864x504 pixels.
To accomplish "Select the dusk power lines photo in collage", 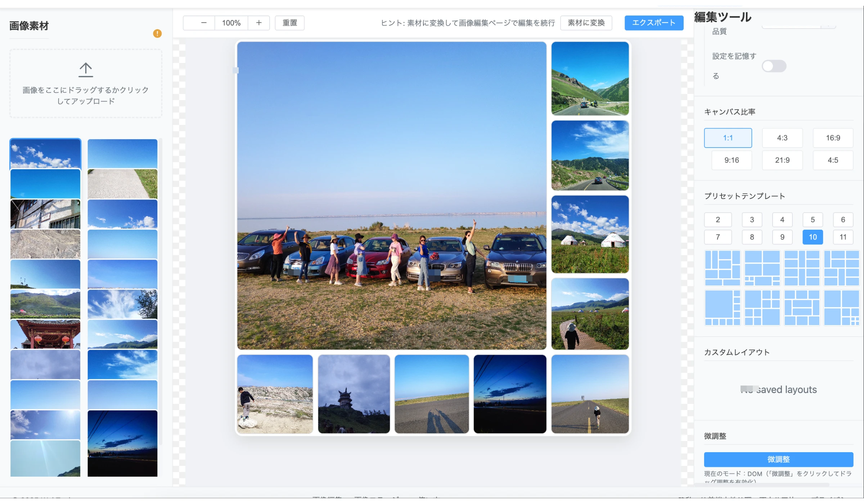I will click(x=510, y=394).
